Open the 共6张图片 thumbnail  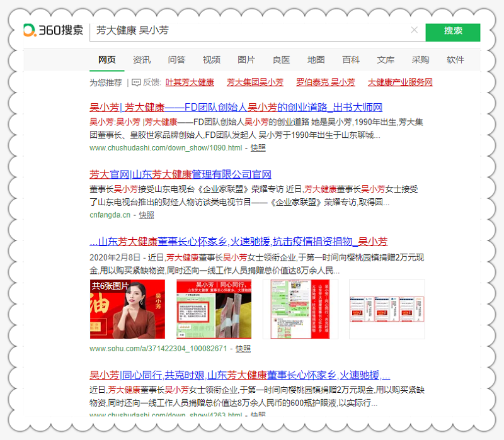point(127,309)
